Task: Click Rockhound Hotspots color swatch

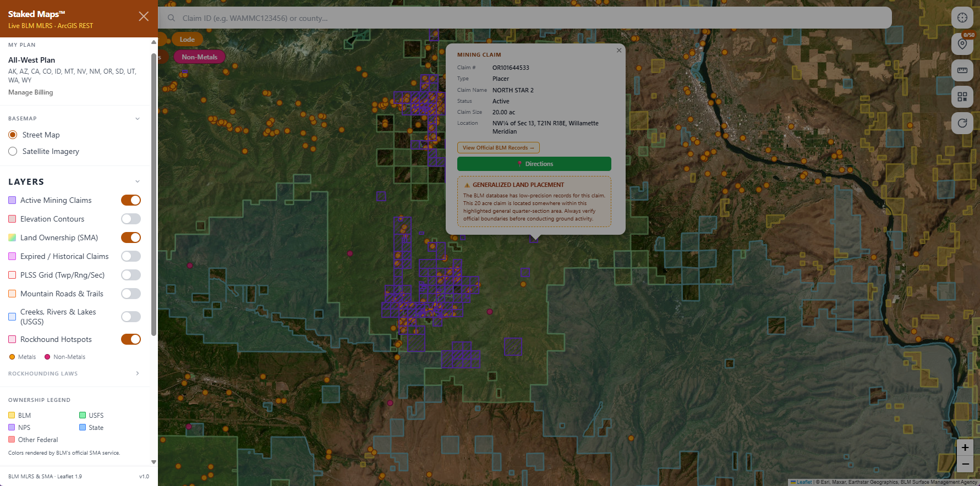Action: (x=12, y=339)
